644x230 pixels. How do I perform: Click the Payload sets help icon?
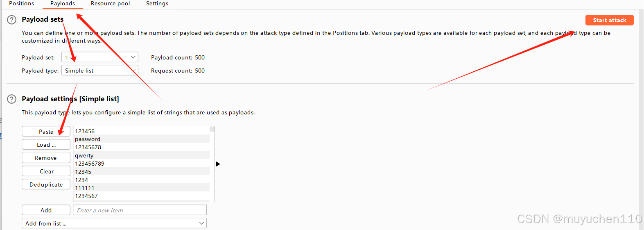coord(12,20)
